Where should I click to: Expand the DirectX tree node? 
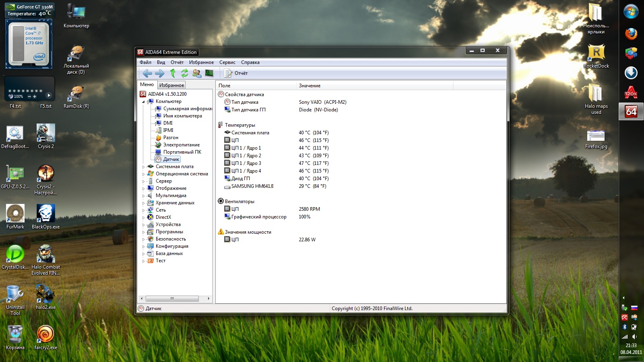pos(143,218)
